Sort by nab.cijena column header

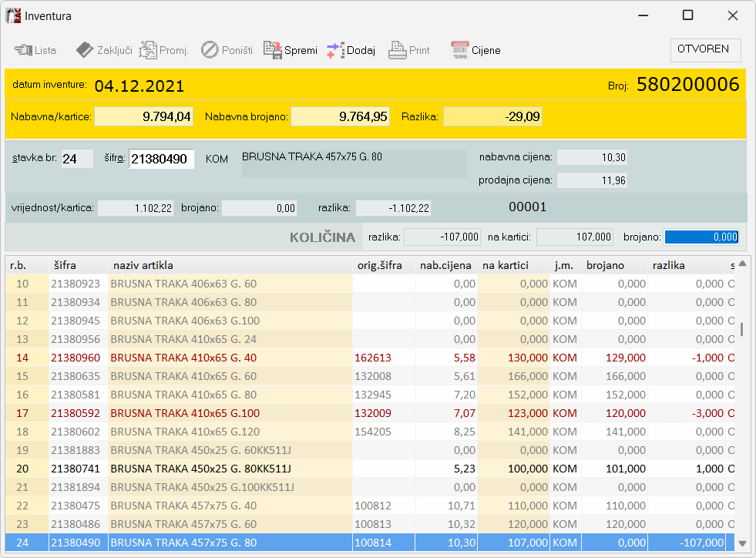(x=445, y=265)
